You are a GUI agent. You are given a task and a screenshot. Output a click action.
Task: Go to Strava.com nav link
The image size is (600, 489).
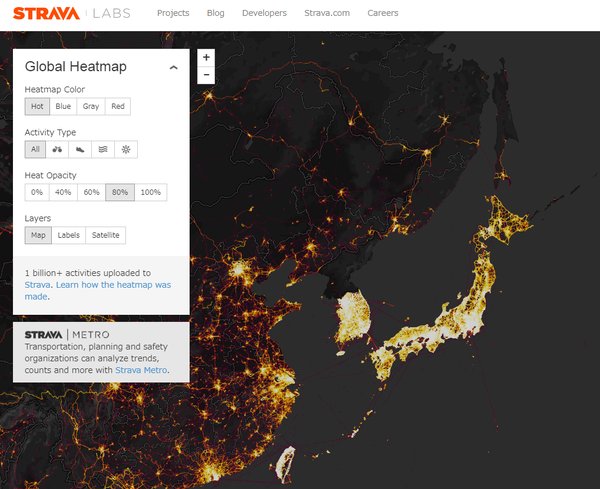tap(327, 13)
